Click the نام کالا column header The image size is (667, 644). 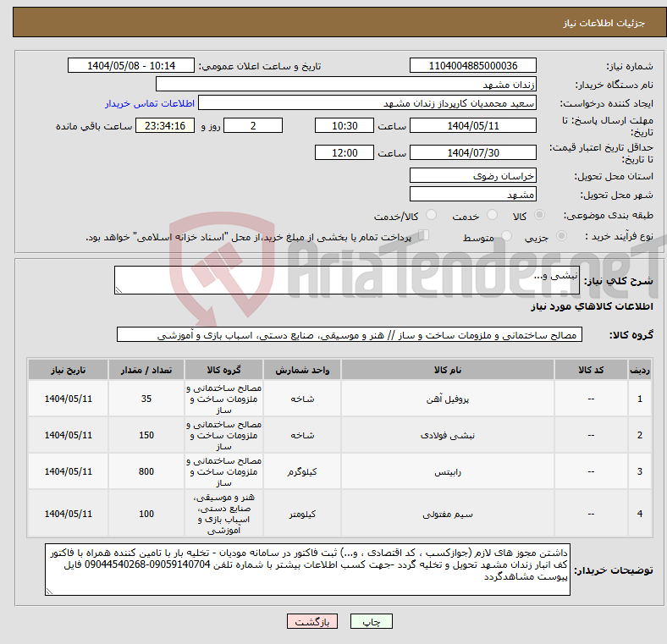(x=448, y=370)
